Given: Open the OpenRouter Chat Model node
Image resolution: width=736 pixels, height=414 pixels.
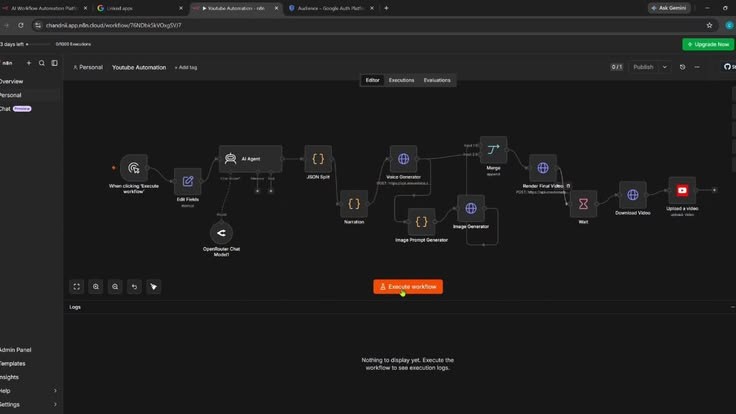Looking at the screenshot, I should (222, 233).
